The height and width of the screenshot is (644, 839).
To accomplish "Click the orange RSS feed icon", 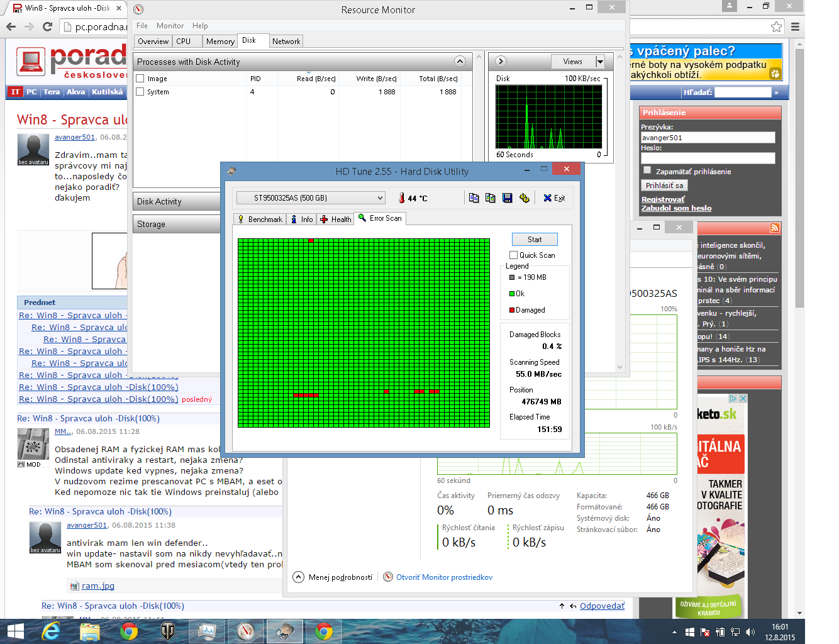I will coord(775,228).
